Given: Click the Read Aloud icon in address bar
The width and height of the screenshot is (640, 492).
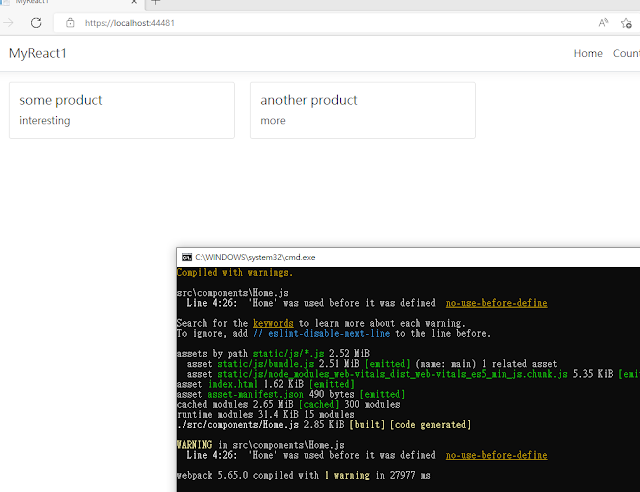Looking at the screenshot, I should pyautogui.click(x=603, y=23).
